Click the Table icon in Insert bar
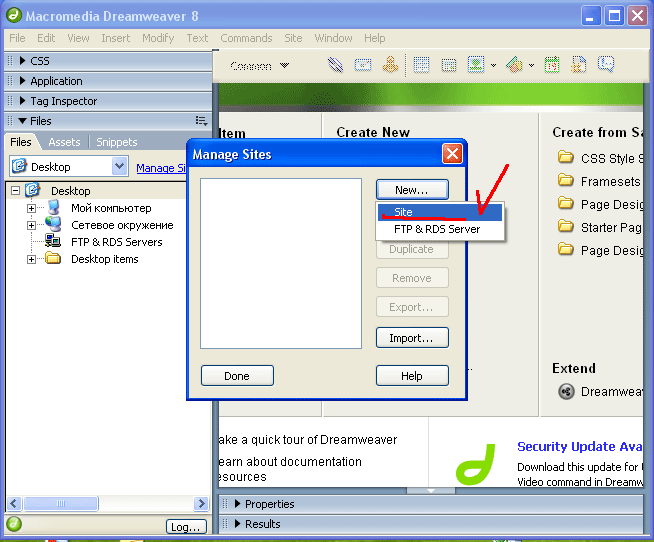 421,65
